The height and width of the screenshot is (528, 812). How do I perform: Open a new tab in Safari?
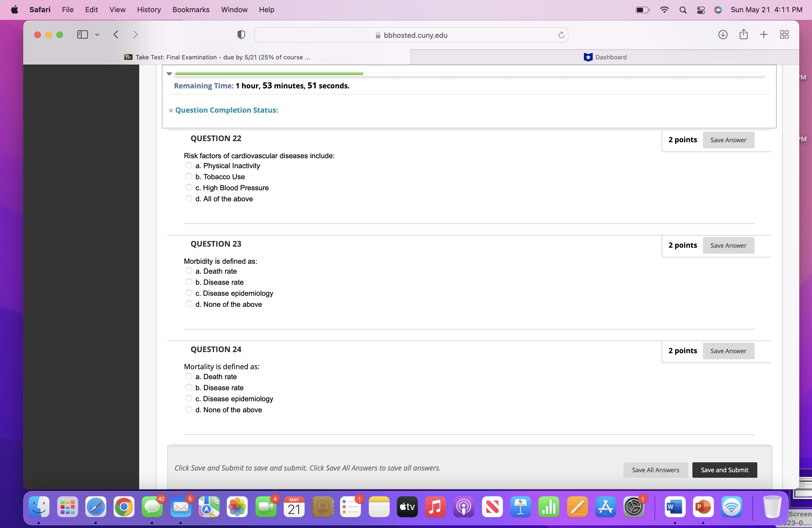pos(764,35)
